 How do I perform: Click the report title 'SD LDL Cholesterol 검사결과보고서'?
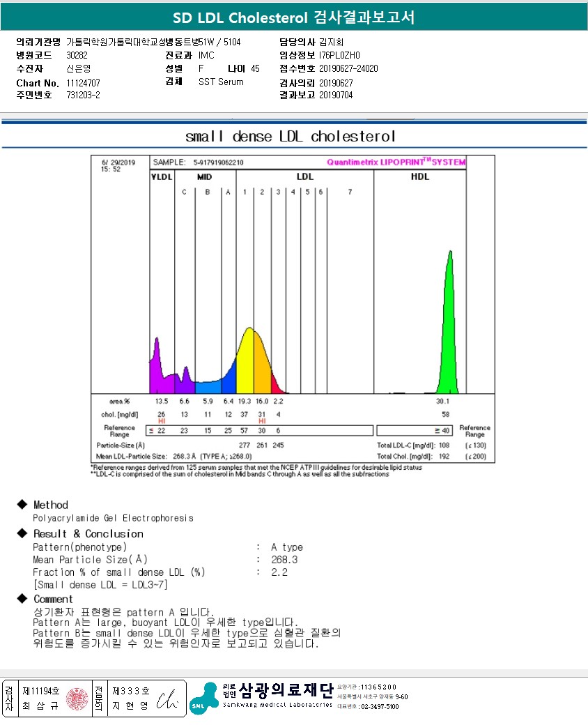click(293, 17)
